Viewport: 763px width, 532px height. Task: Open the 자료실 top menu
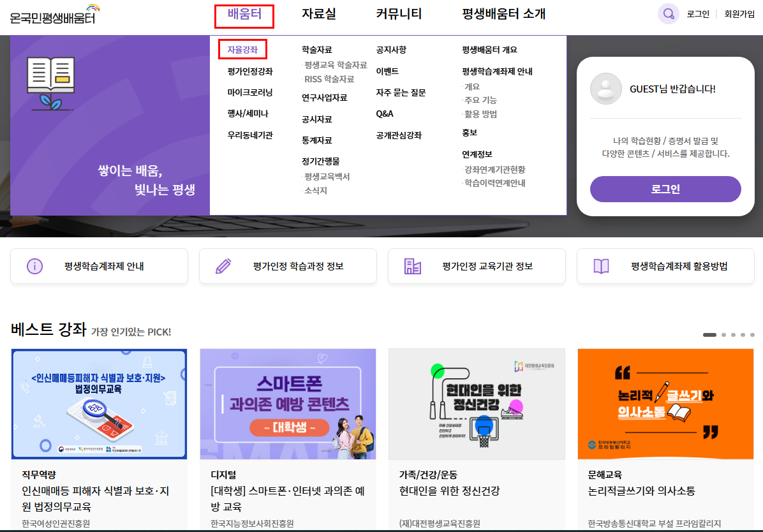319,14
